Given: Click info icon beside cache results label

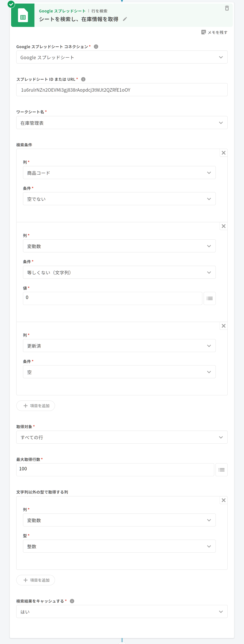Looking at the screenshot, I should pos(72,601).
